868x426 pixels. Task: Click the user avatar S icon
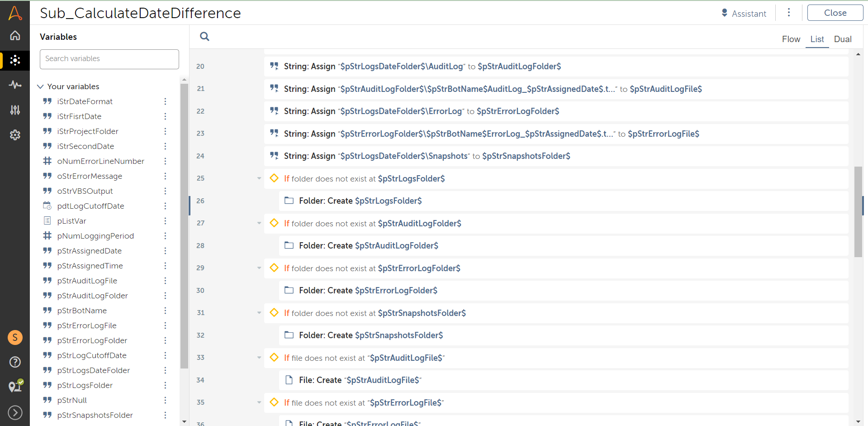[15, 337]
